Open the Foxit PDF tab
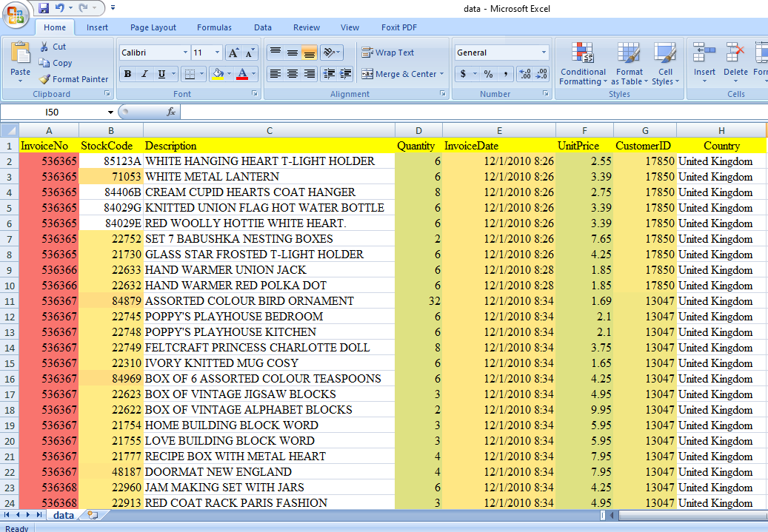Screen dimensions: 768x532 (398, 27)
